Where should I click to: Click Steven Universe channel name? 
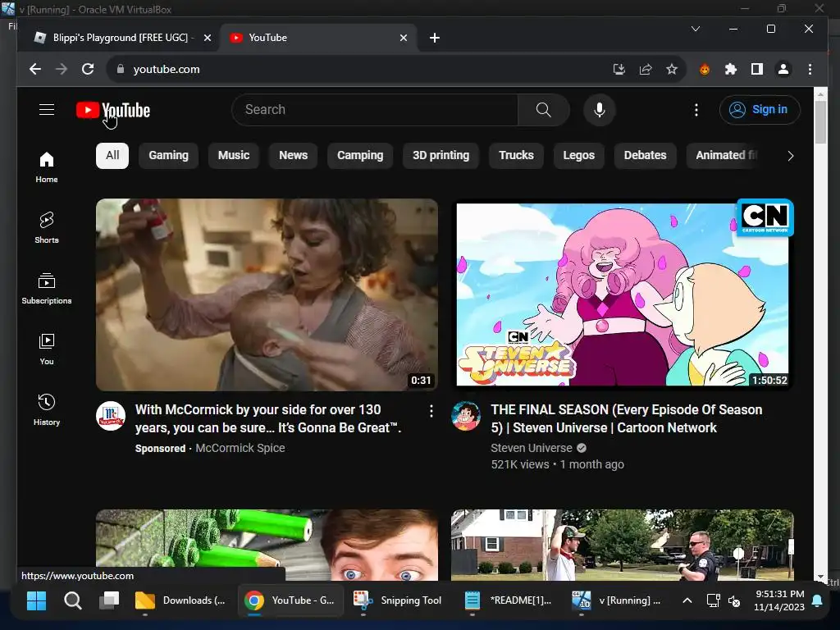tap(532, 448)
